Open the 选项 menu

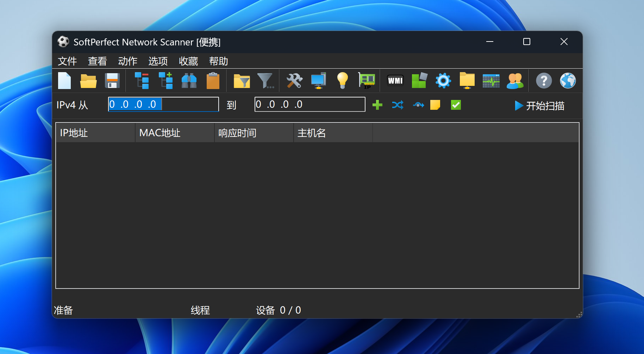(x=158, y=61)
